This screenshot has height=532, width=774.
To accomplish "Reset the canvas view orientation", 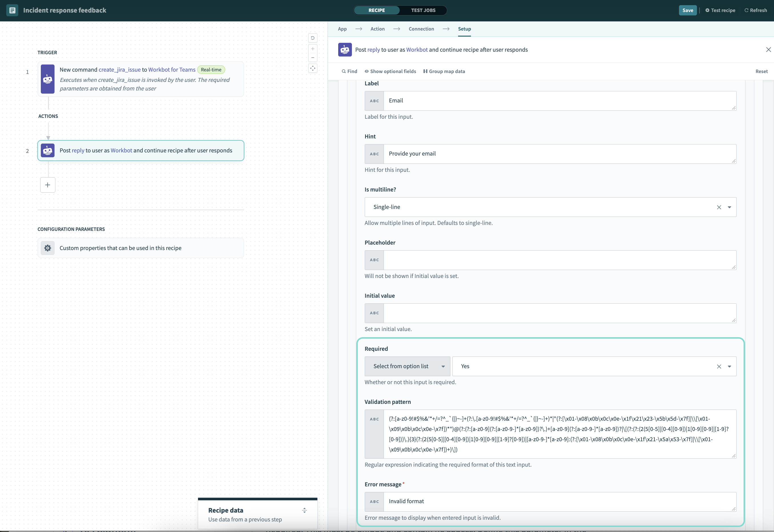I will pyautogui.click(x=313, y=38).
